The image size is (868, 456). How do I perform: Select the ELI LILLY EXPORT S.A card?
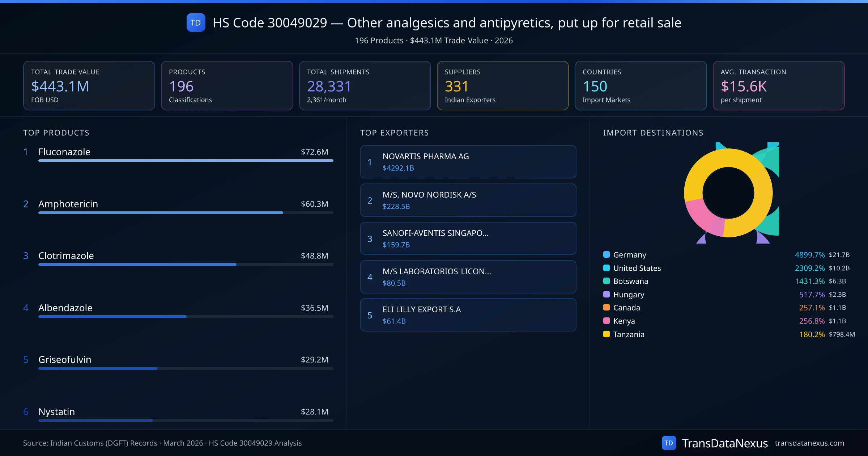click(468, 315)
